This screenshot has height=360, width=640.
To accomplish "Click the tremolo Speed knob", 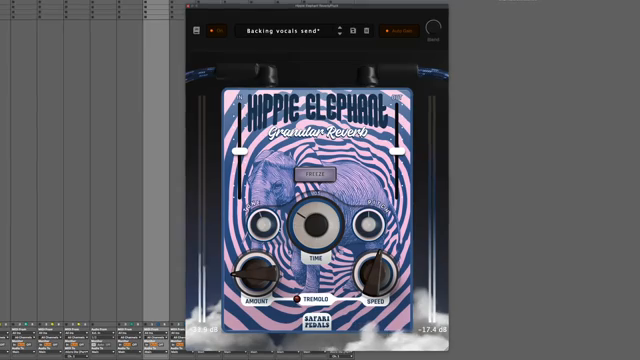I will coord(375,274).
